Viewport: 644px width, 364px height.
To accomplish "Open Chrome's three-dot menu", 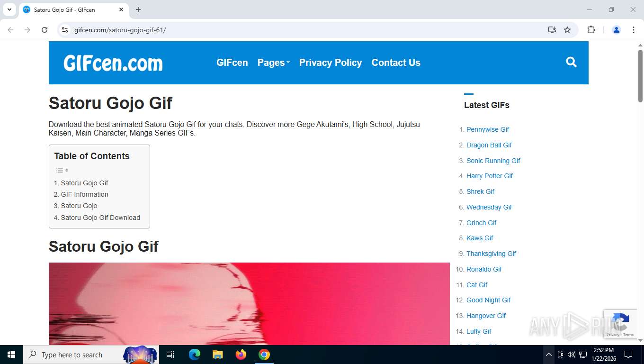I will coord(634,30).
